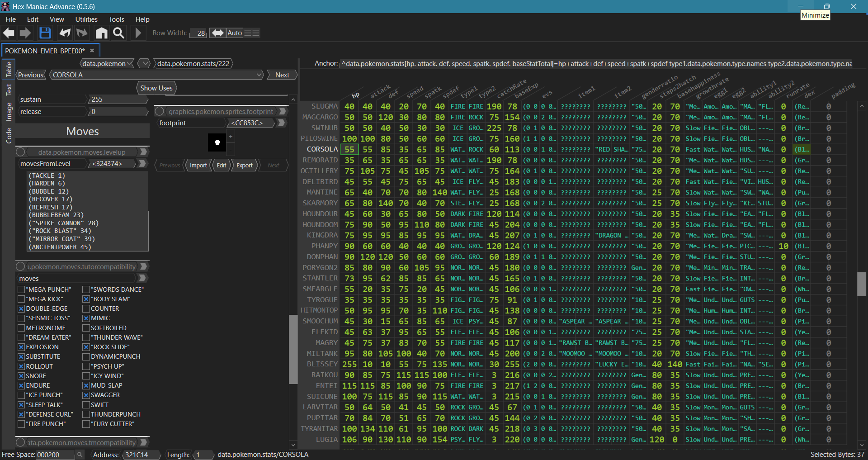
Task: Click the play triangle toolbar icon
Action: coord(138,33)
